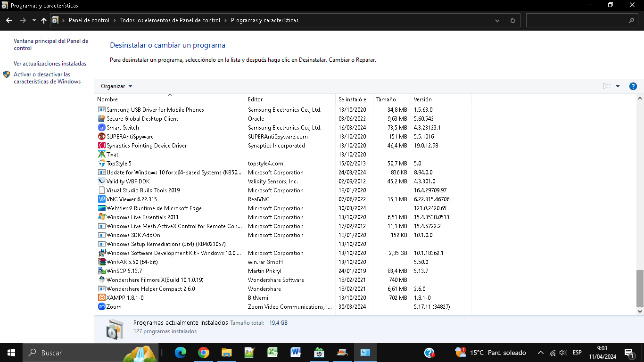Open Microsoft Edge from the taskbar
Viewport: 644px width, 362px height.
[x=181, y=353]
